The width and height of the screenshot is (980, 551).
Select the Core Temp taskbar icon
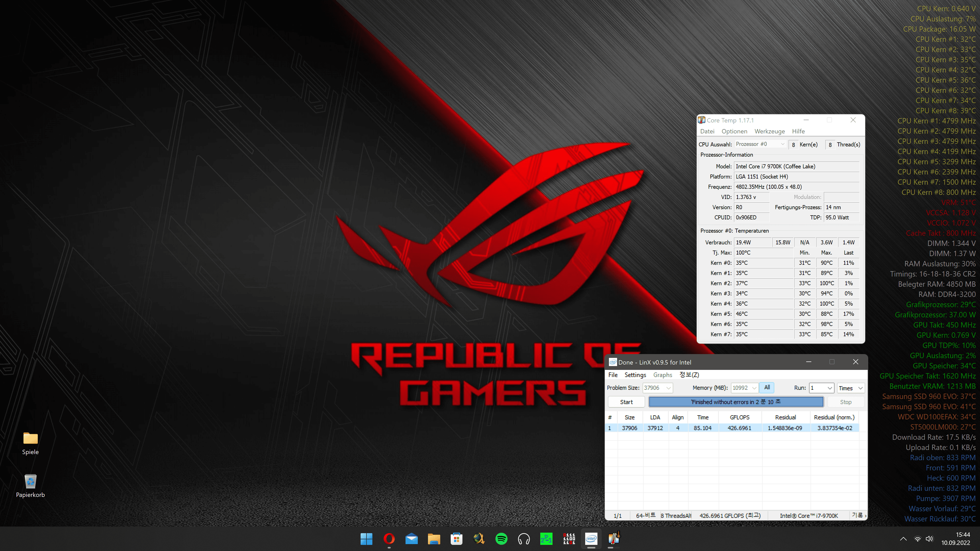click(x=614, y=539)
